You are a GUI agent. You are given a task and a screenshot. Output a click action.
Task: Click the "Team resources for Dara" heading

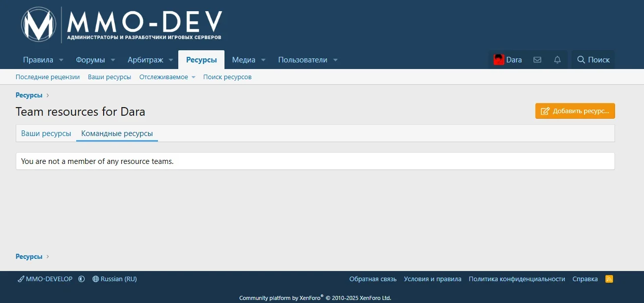(x=80, y=112)
